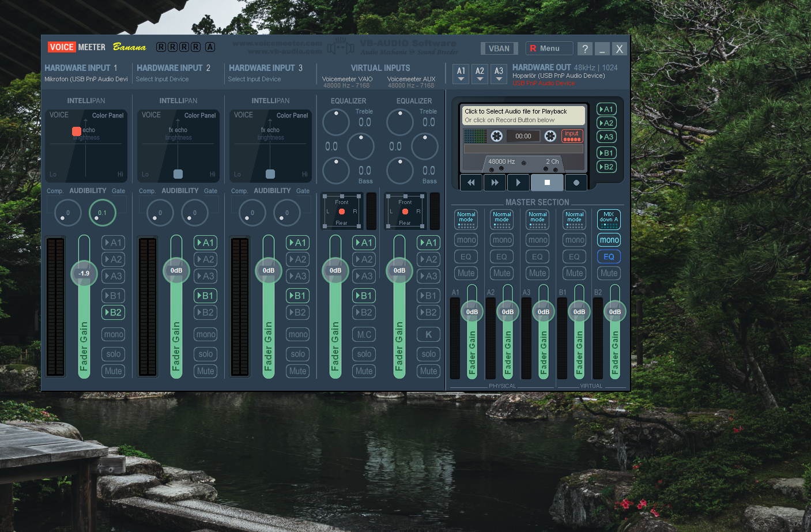Toggle mono on Hardware Input 1
The image size is (811, 532).
[x=114, y=334]
